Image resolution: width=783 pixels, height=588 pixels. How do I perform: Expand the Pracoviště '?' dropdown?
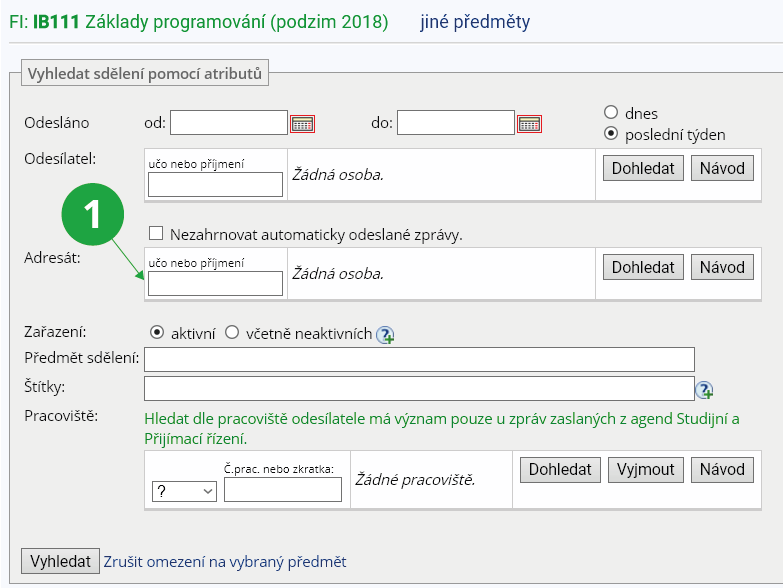click(x=184, y=491)
